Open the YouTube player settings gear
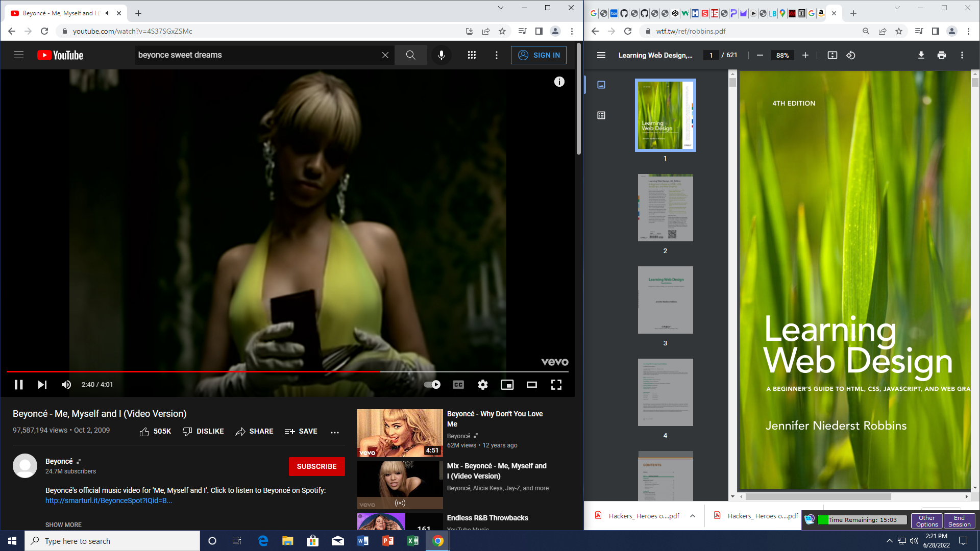The image size is (980, 551). coord(482,385)
